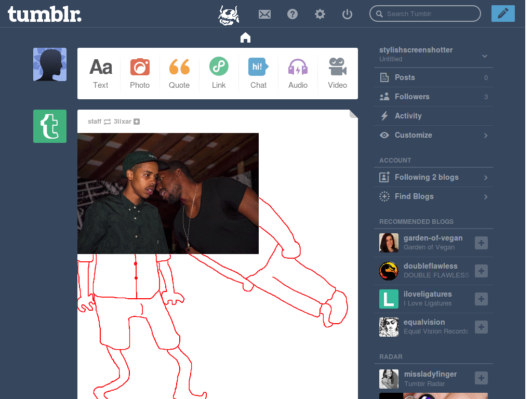The image size is (532, 399).
Task: Open the Chat post type
Action: [x=258, y=73]
